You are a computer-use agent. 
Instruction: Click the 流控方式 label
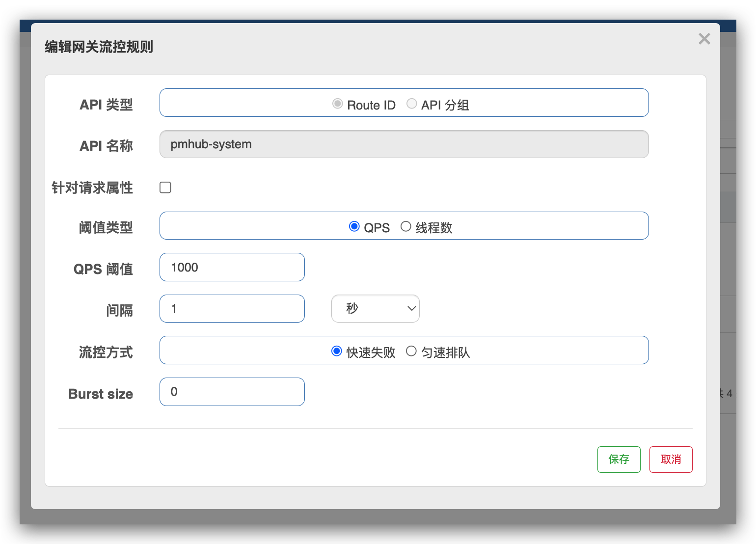(106, 352)
